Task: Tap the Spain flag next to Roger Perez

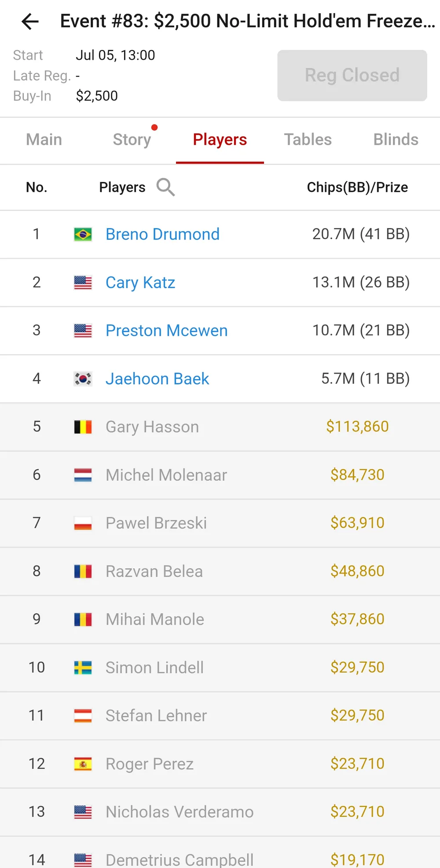Action: [83, 764]
